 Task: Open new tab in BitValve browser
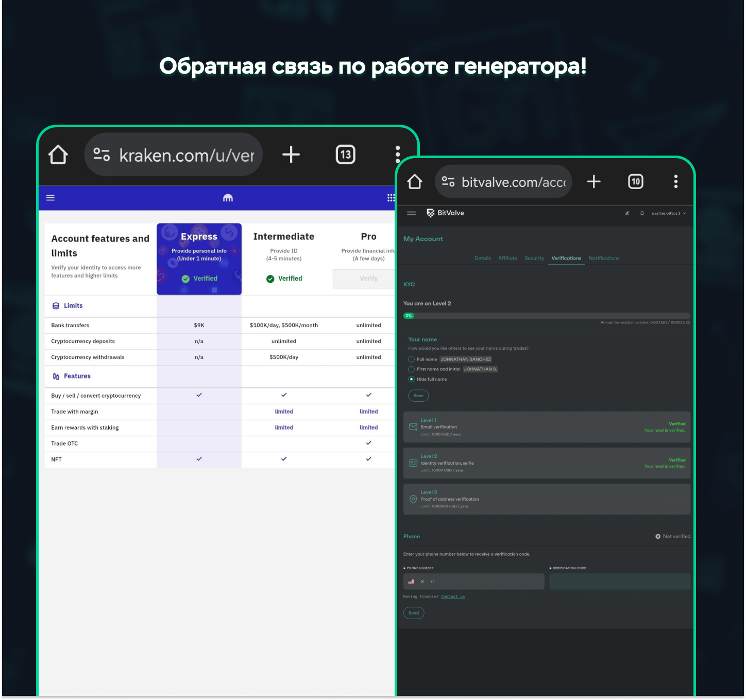click(x=594, y=181)
